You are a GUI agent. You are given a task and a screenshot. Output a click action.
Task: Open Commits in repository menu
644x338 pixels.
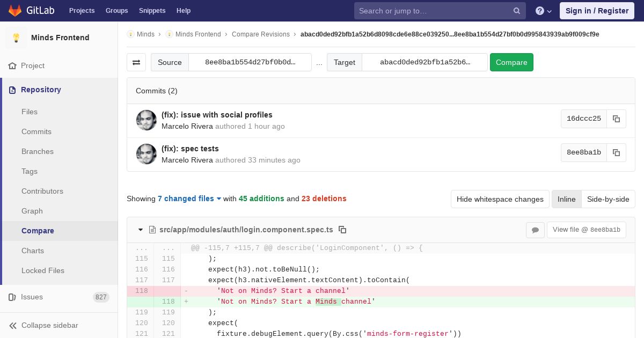(x=36, y=131)
